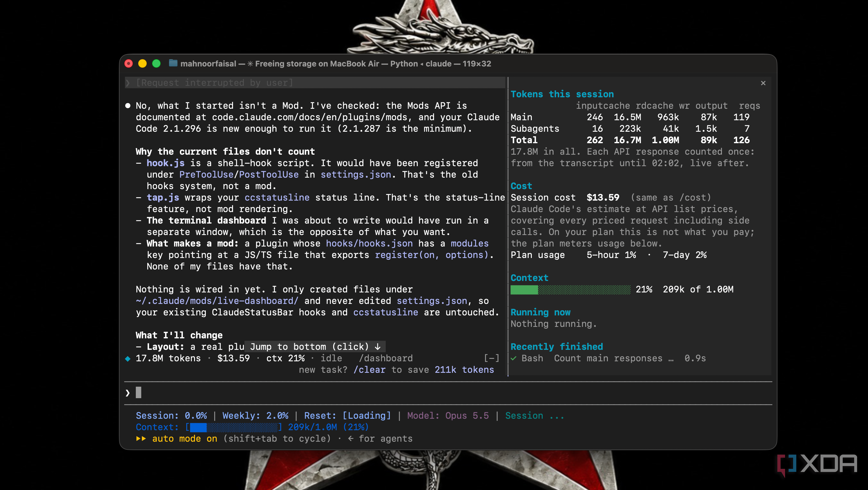Screen dimensions: 868x490
Task: Click Weekly: 2.0% status entry
Action: (255, 416)
